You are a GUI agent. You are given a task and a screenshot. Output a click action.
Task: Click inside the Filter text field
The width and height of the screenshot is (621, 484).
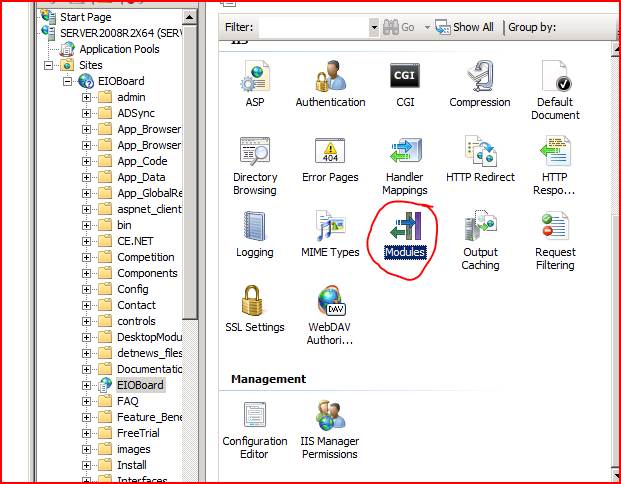point(314,27)
